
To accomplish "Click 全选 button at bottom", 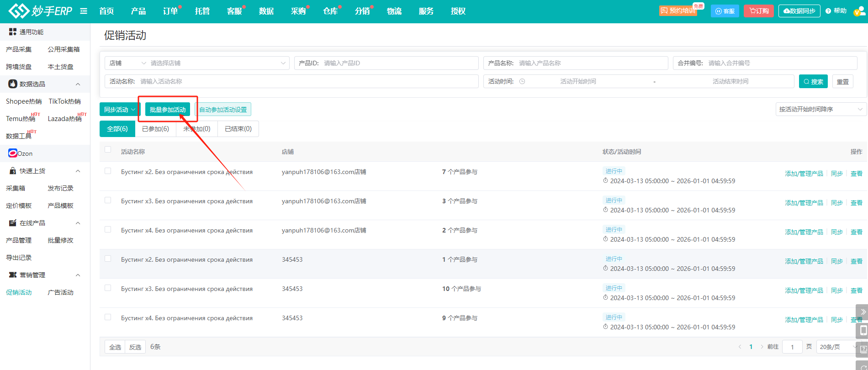I will pyautogui.click(x=115, y=347).
